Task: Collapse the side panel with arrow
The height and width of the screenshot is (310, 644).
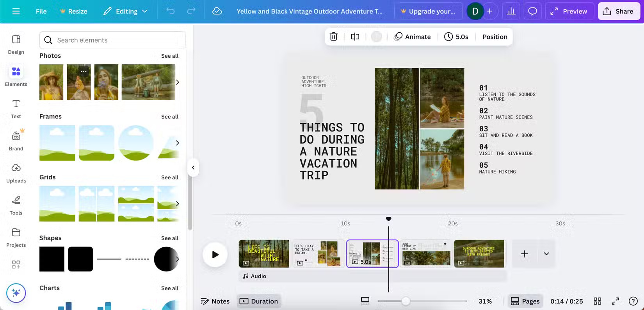Action: point(193,168)
